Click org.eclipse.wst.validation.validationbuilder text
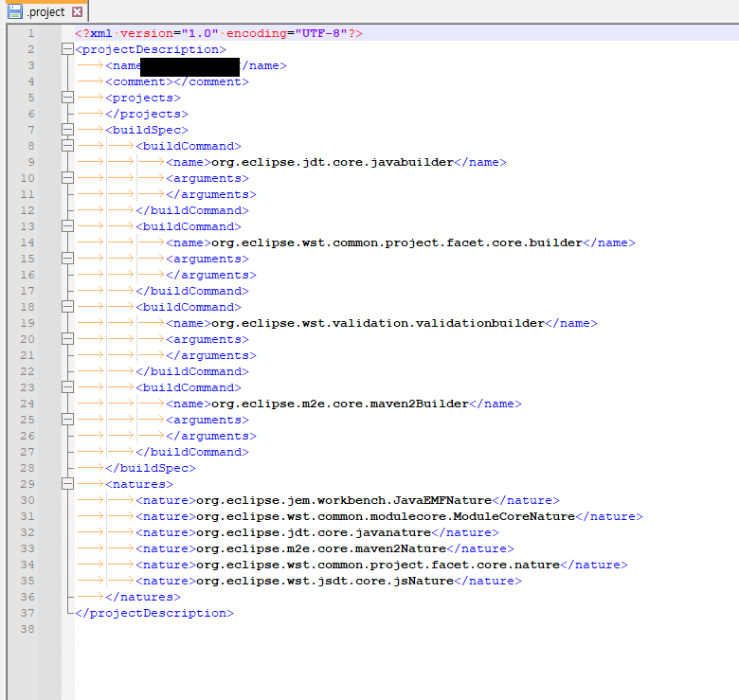 378,324
